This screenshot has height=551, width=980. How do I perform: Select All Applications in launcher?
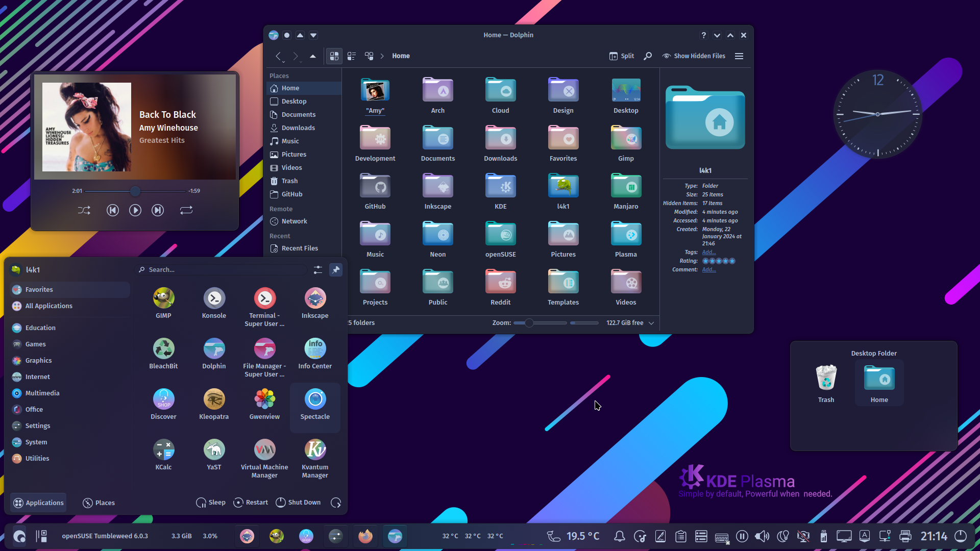70,306
